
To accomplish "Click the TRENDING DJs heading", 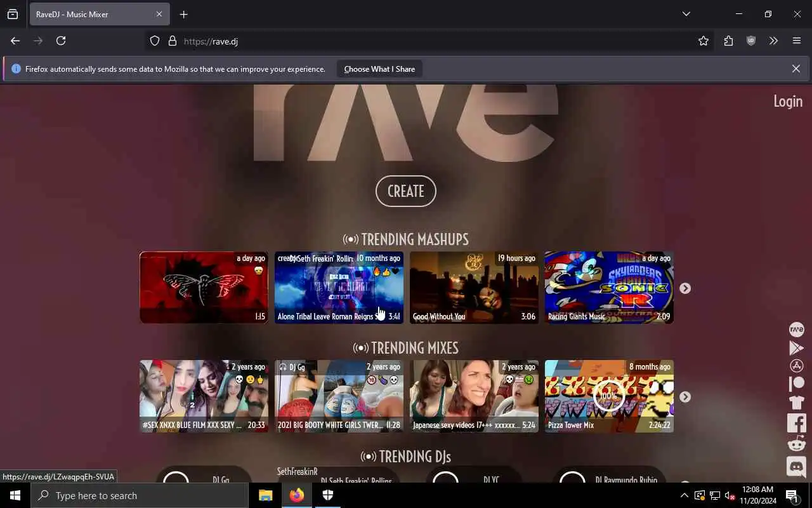I will click(x=406, y=457).
